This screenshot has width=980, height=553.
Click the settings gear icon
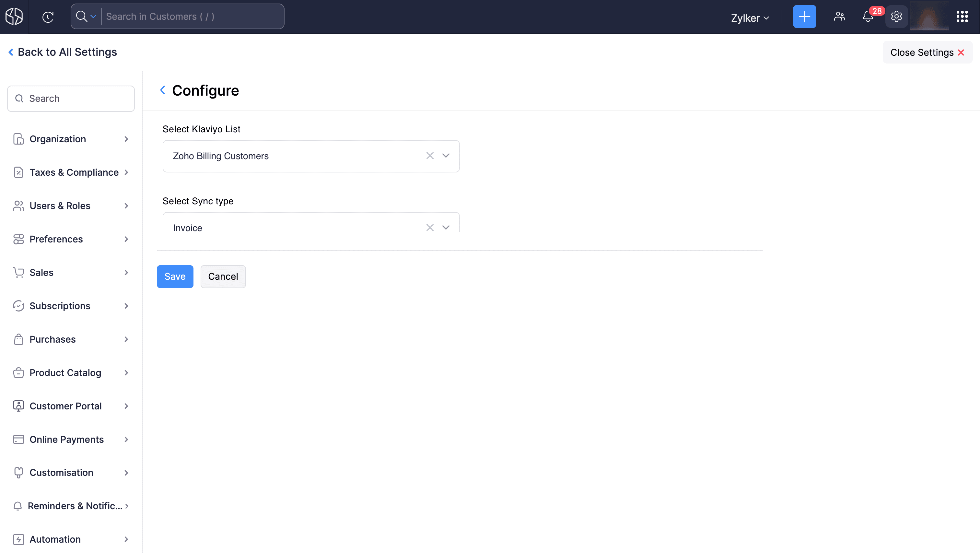point(896,17)
